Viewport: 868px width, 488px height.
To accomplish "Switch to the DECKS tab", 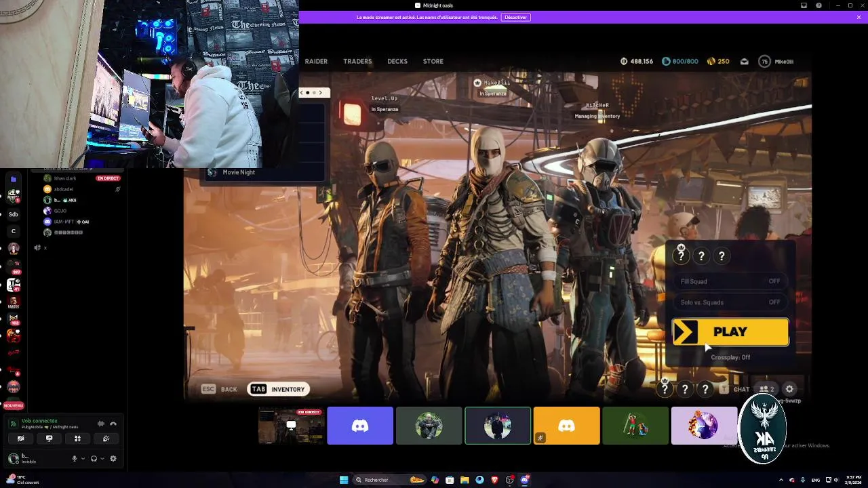I will pos(397,61).
